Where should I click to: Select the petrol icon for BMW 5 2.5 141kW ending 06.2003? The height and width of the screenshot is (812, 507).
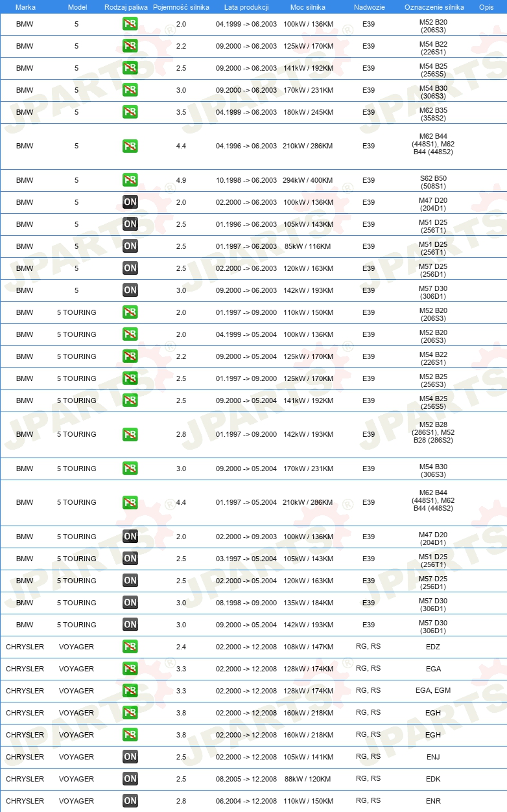coord(130,68)
